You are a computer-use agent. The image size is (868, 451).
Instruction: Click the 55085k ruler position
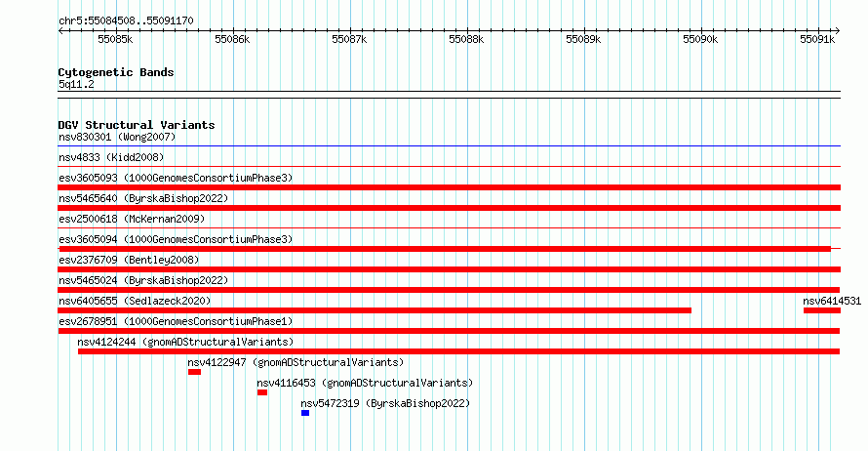pyautogui.click(x=115, y=39)
